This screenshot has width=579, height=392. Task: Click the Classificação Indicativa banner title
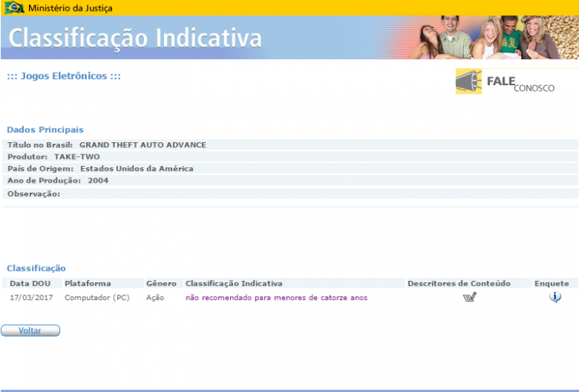135,38
